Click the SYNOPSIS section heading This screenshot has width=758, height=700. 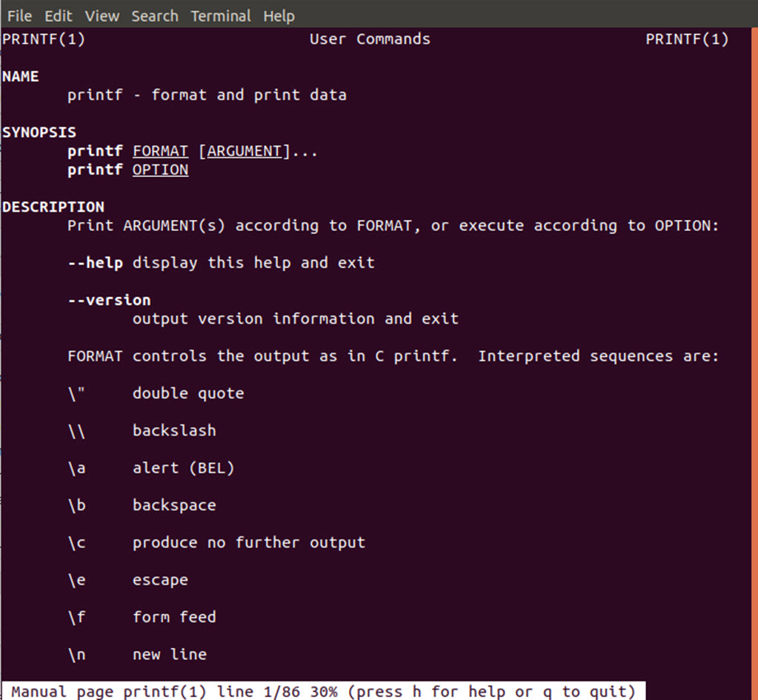coord(39,133)
